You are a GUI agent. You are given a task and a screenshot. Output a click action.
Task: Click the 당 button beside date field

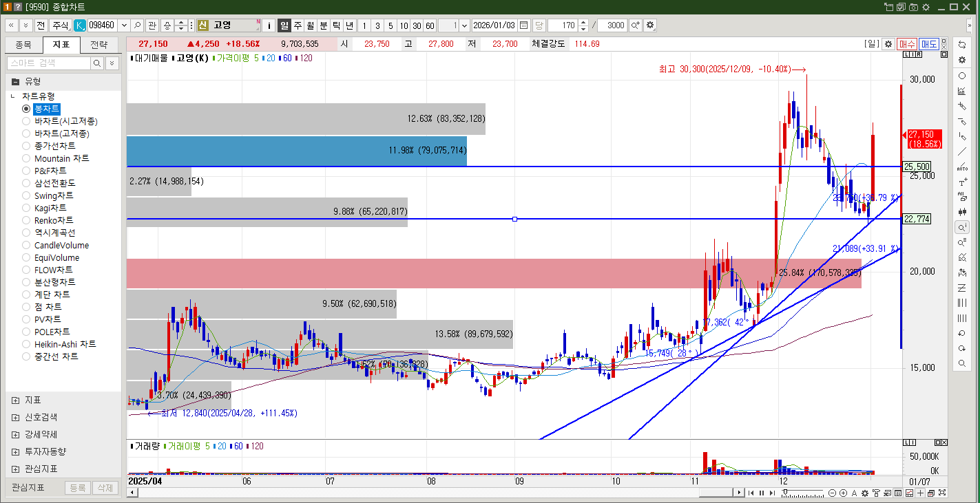pos(539,25)
